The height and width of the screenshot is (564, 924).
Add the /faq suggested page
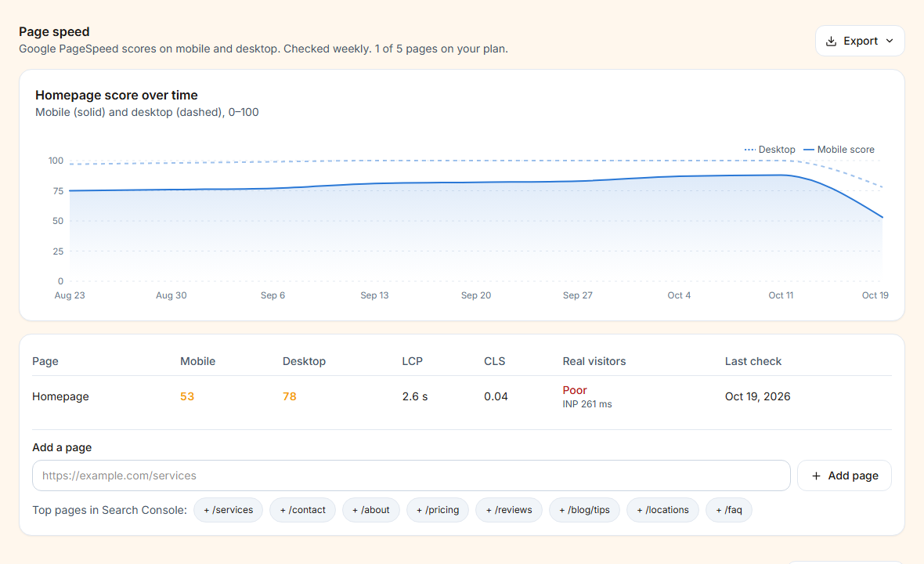click(x=728, y=510)
